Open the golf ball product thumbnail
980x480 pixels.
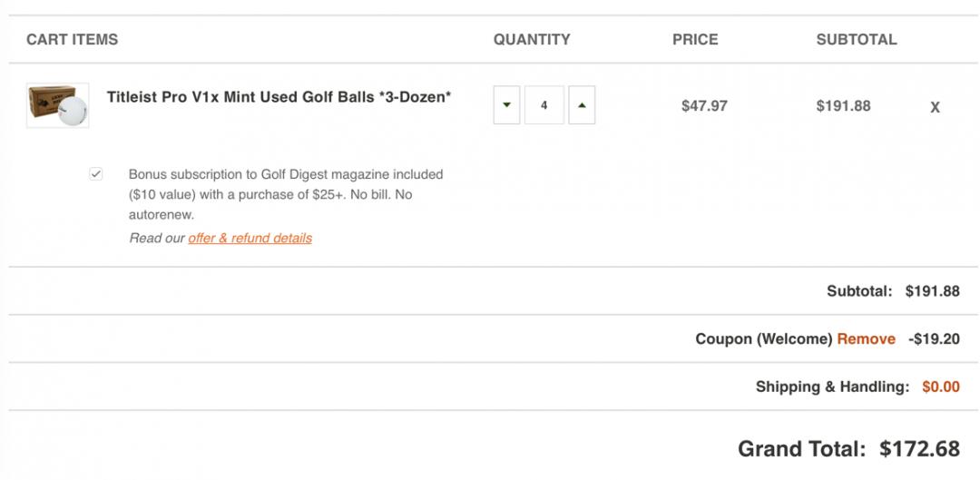[58, 106]
